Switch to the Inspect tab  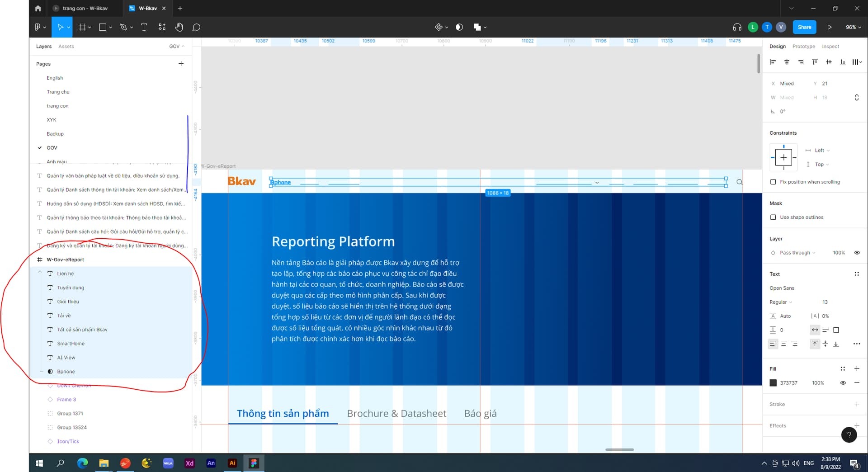(830, 47)
